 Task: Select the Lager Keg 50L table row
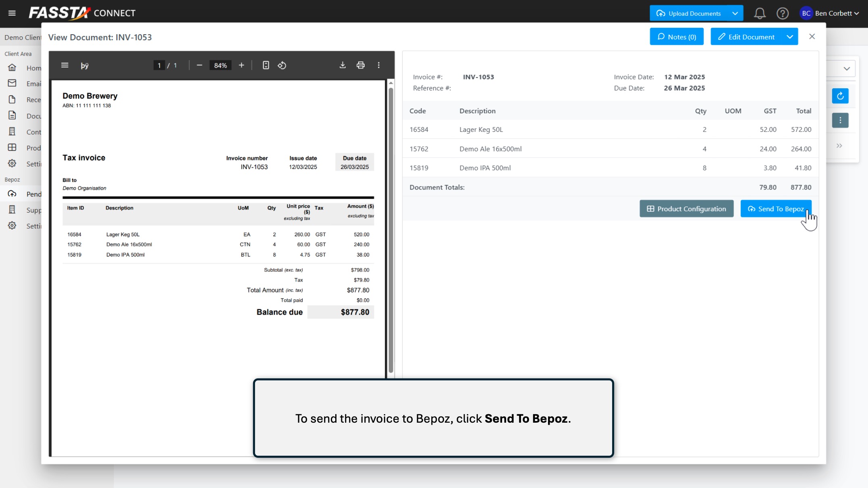[611, 129]
